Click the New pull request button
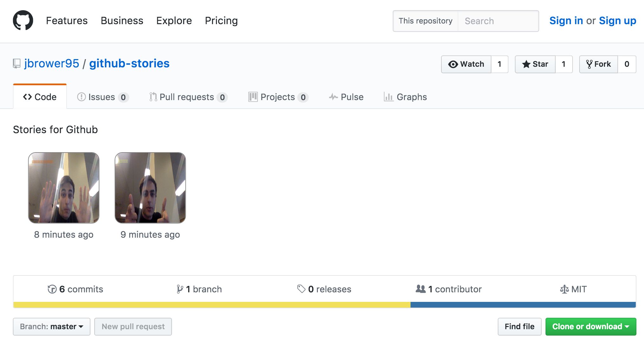 click(x=133, y=327)
